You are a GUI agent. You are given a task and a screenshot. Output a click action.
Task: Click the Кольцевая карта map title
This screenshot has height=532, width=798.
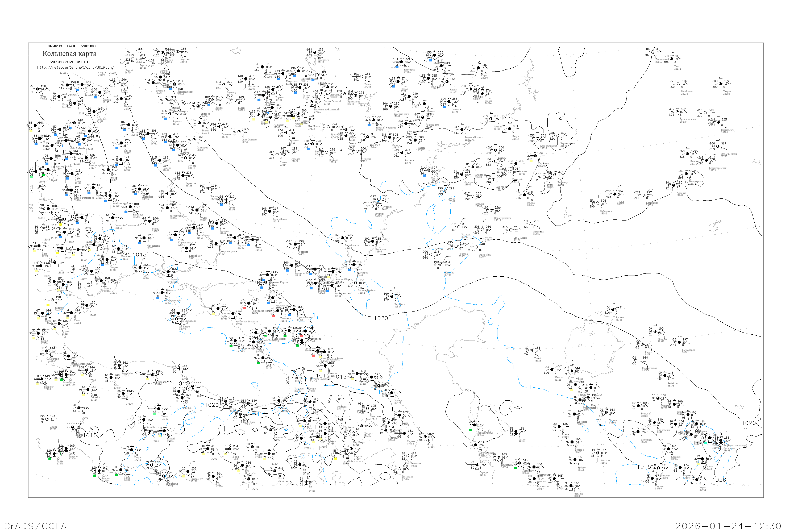[x=69, y=54]
